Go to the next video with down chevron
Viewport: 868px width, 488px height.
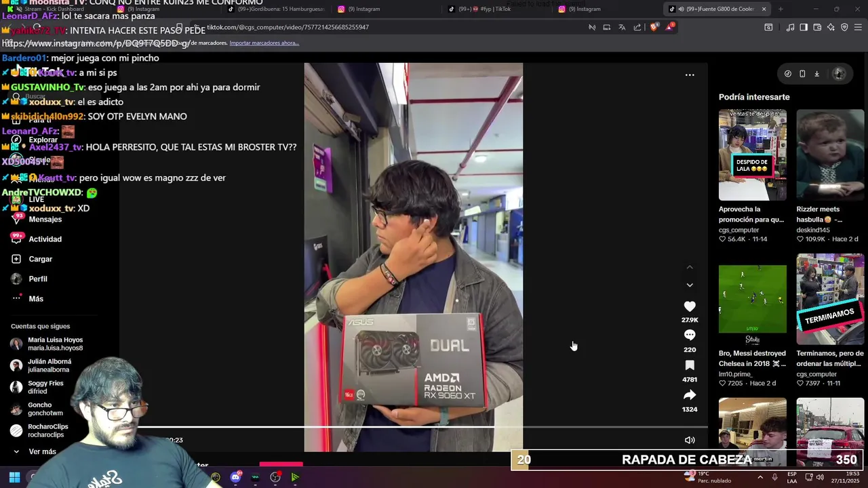tap(690, 285)
